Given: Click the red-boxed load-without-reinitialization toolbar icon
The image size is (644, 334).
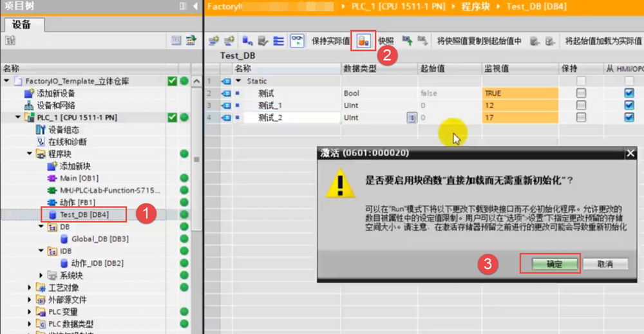Looking at the screenshot, I should tap(363, 41).
